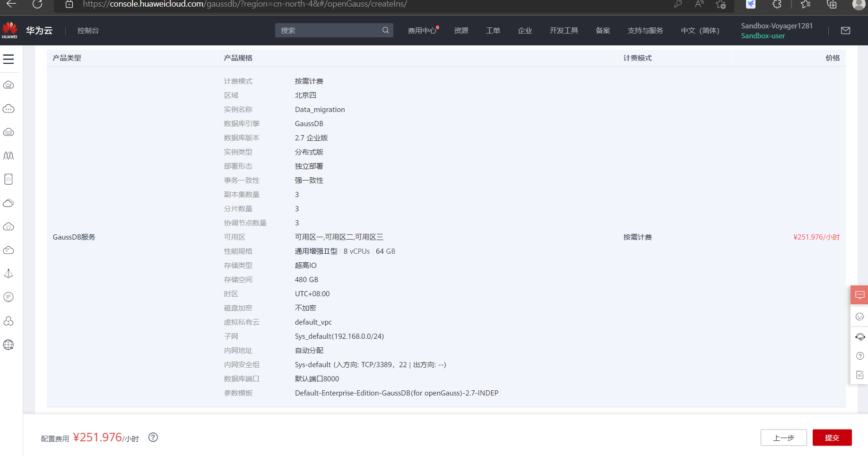Click the GaussDB服务 product type cell
868x456 pixels.
click(74, 237)
